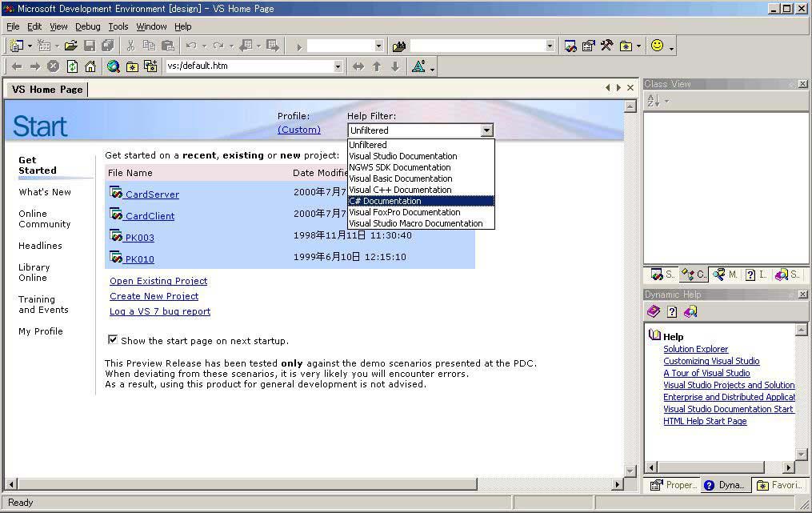Open the Tools menu

coord(118,26)
